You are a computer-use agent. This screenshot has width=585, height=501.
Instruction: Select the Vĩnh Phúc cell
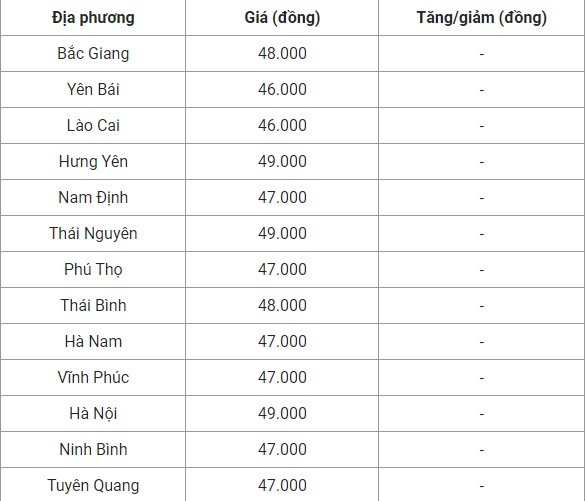93,378
